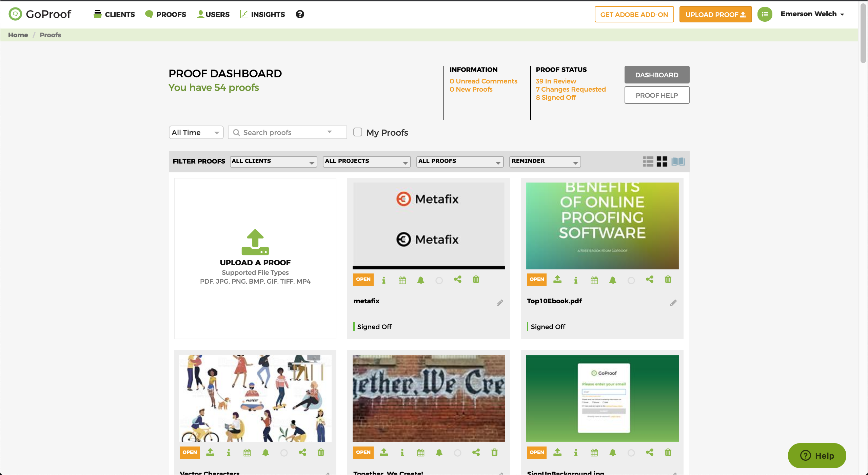Screen dimensions: 868x475
Task: Open the Benefits of Online Proofing thumbnail
Action: pyautogui.click(x=602, y=226)
